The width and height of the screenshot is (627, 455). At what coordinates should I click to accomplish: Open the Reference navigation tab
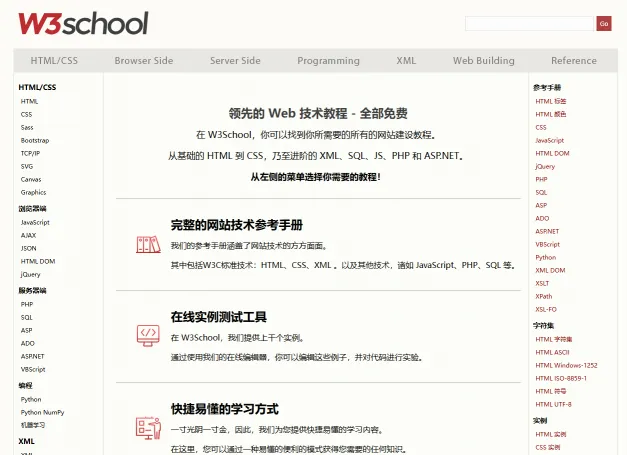tap(574, 60)
